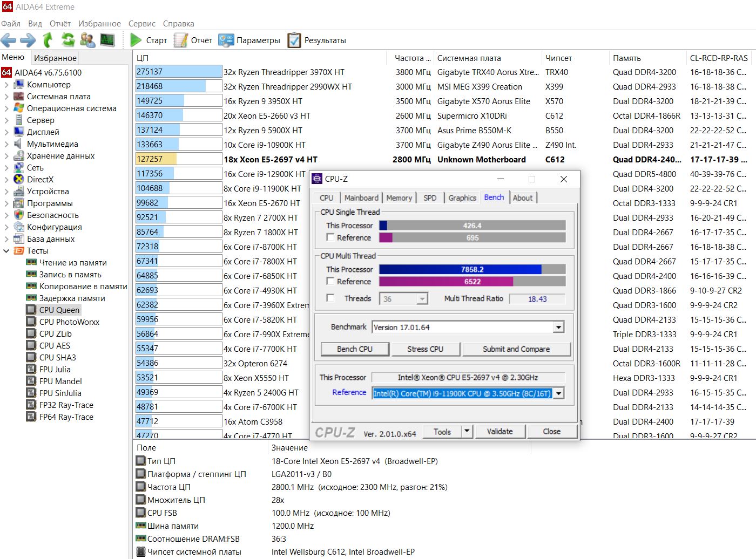Open the Вид menu
The width and height of the screenshot is (756, 559).
point(35,23)
